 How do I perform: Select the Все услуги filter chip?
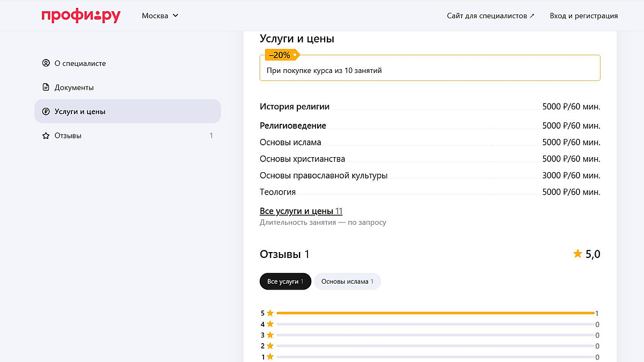285,282
